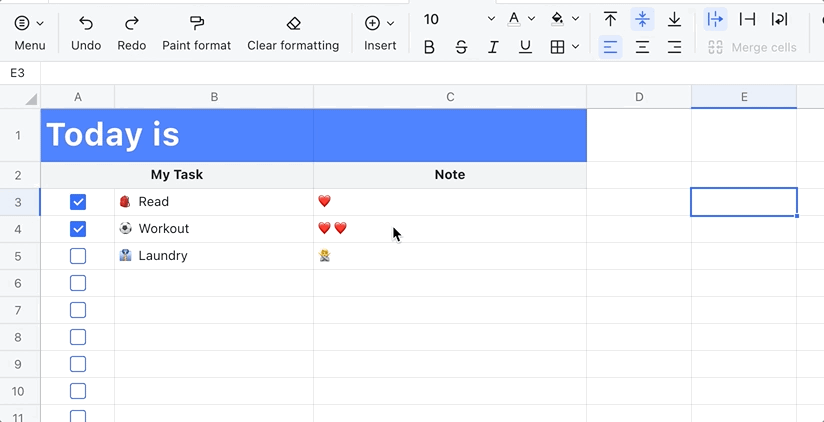This screenshot has width=824, height=422.
Task: Uncheck the Workout task checkbox
Action: point(78,229)
